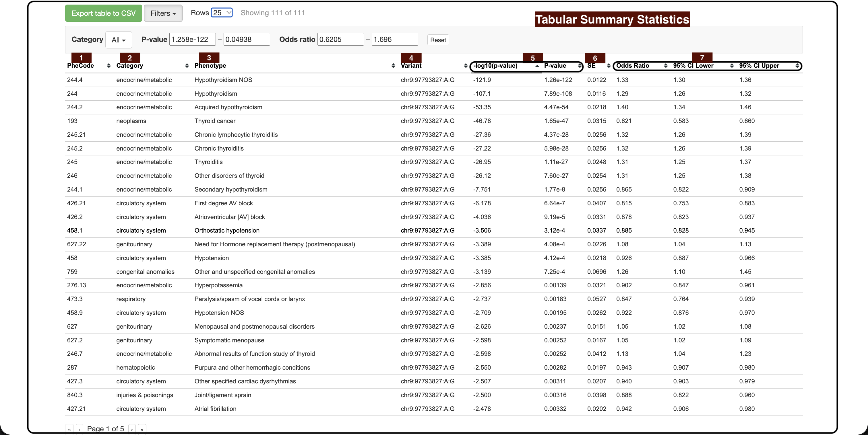Click the Odds ratio maximum field
Viewport: 868px width, 435px height.
[395, 39]
